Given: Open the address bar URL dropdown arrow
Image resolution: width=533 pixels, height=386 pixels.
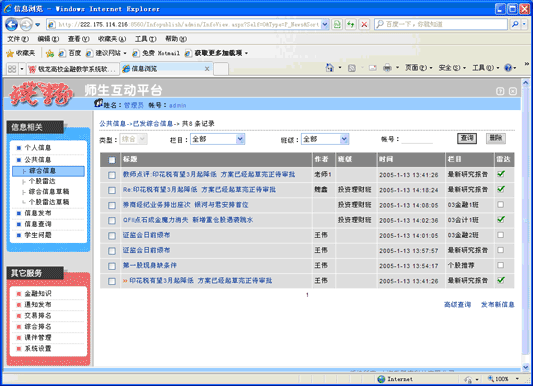Looking at the screenshot, I should pyautogui.click(x=325, y=24).
